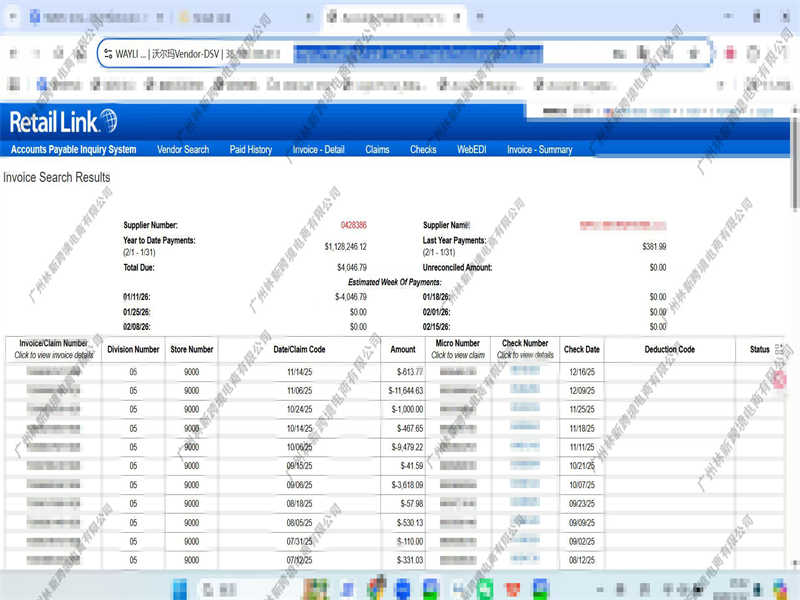Screen dimensions: 800x600
Task: View micro number claim in $-11,644.63 row
Action: [458, 390]
